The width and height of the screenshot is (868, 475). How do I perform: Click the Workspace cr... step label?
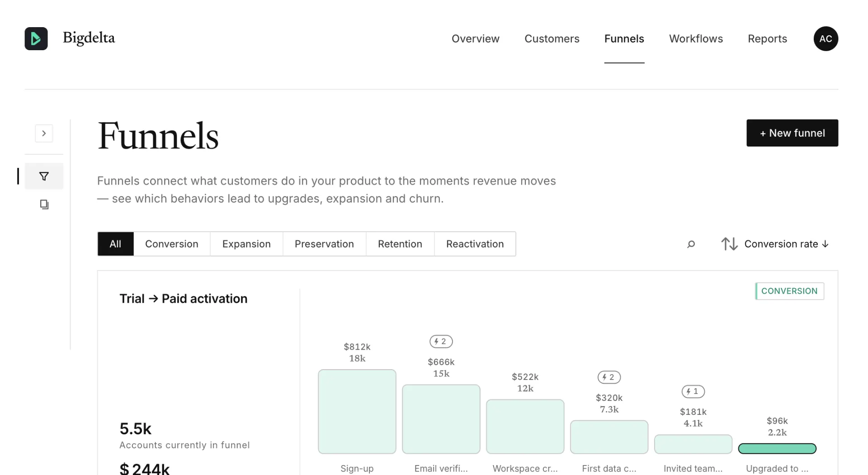pyautogui.click(x=525, y=469)
